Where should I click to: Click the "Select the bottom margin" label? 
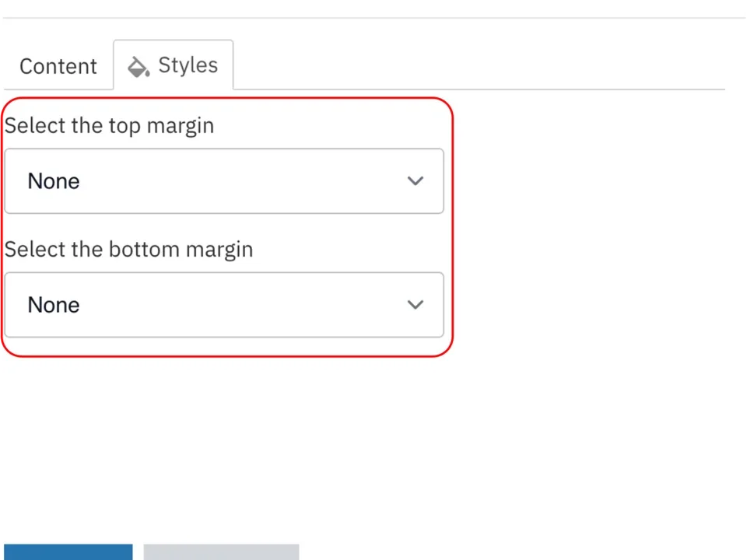128,250
